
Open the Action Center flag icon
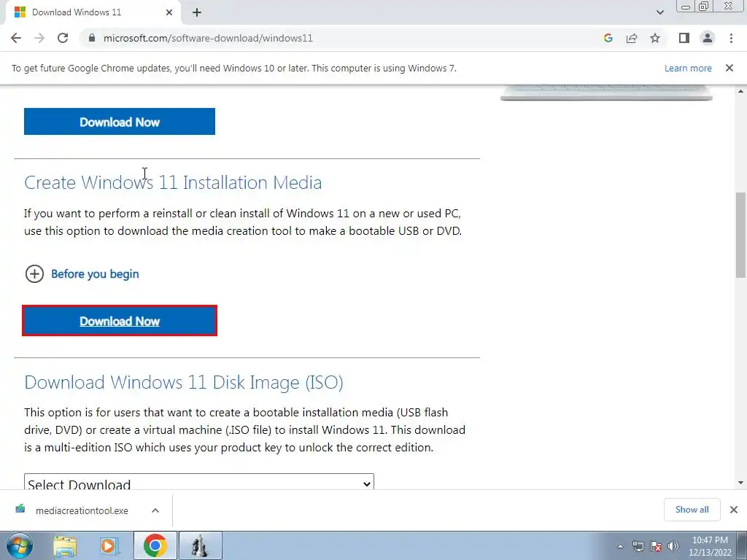656,546
